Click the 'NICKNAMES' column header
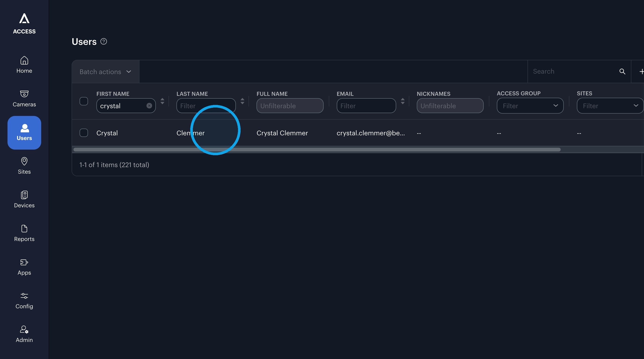644x359 pixels. pyautogui.click(x=433, y=94)
